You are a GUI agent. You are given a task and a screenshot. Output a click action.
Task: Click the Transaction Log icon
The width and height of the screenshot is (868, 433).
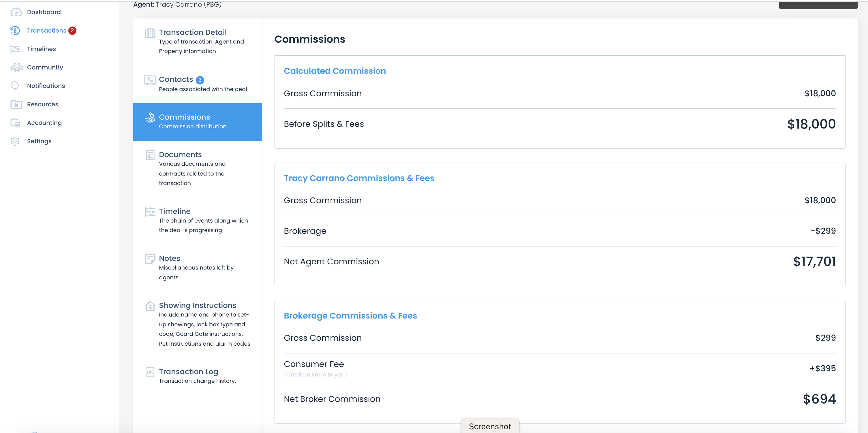click(150, 372)
